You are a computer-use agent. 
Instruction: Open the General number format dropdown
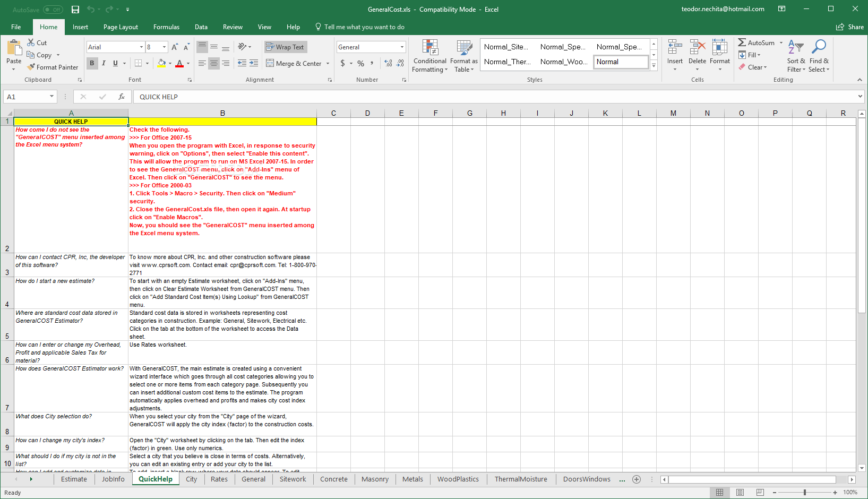tap(402, 47)
